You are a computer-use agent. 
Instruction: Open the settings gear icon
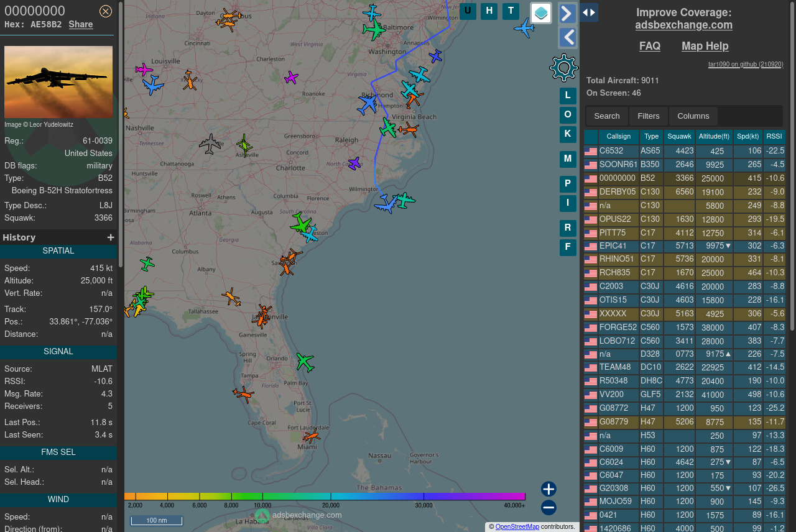564,68
